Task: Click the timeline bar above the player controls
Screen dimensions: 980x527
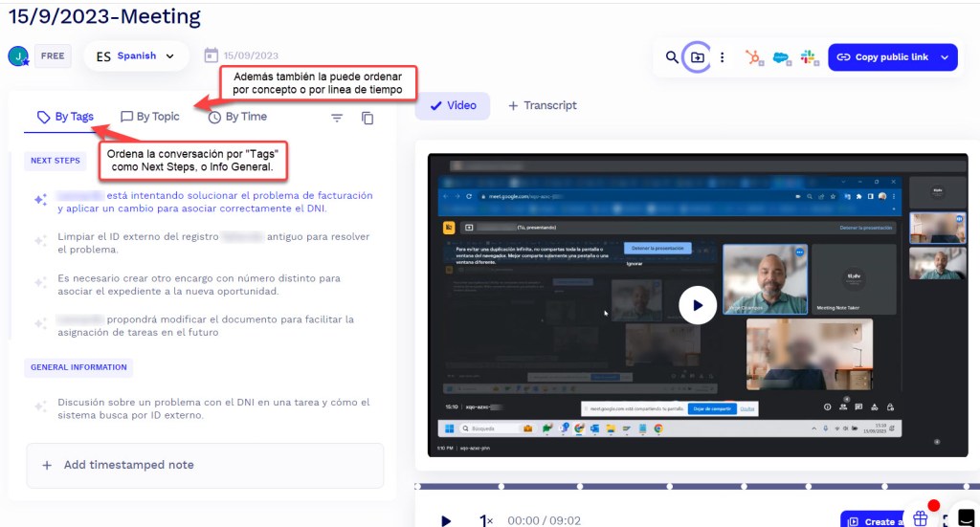Action: [x=670, y=487]
